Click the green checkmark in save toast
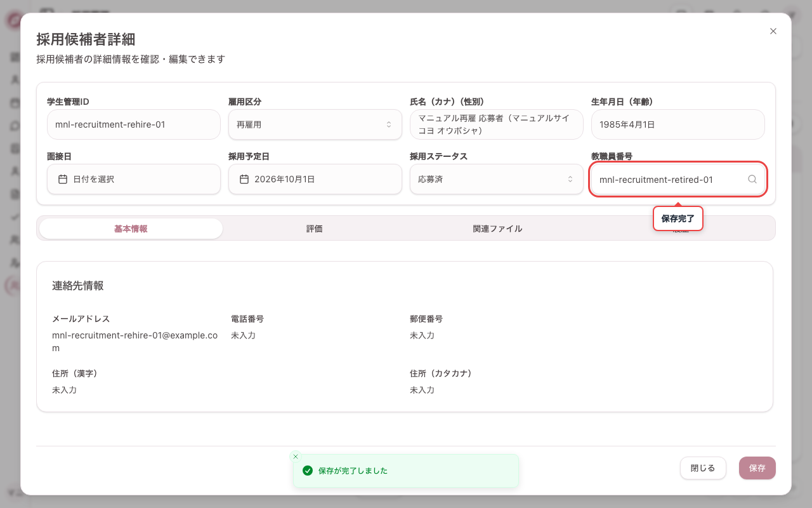 click(308, 471)
